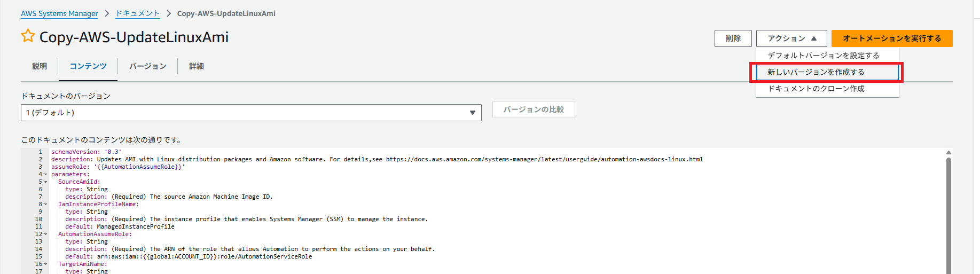
Task: Open the AWS Systems Manager breadcrumb link
Action: [59, 13]
